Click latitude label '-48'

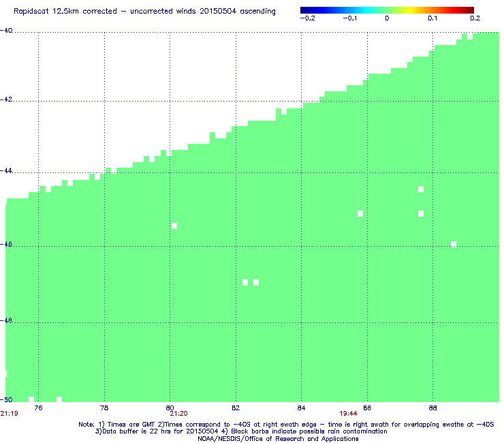[6, 321]
